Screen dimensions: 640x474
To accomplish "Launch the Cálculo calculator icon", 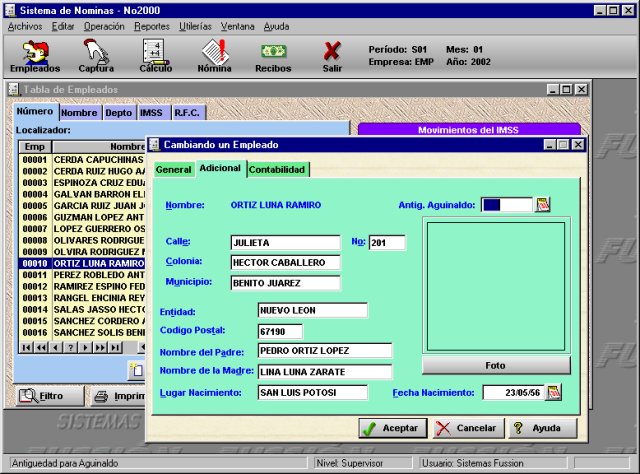I will (156, 56).
